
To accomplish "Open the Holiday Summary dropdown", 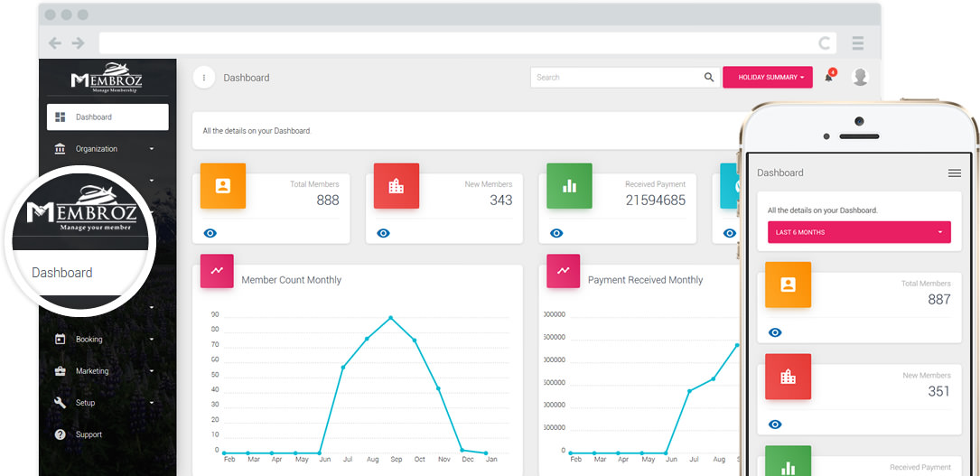I will tap(768, 78).
